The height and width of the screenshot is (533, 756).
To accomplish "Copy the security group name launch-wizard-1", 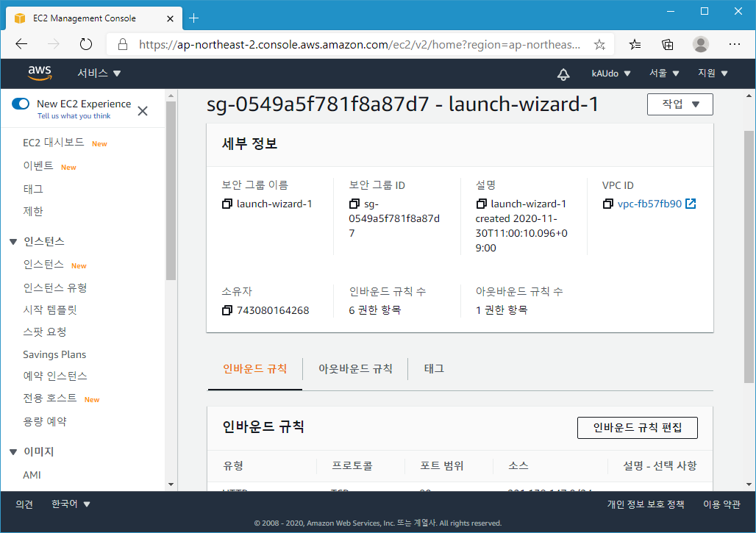I will 227,204.
